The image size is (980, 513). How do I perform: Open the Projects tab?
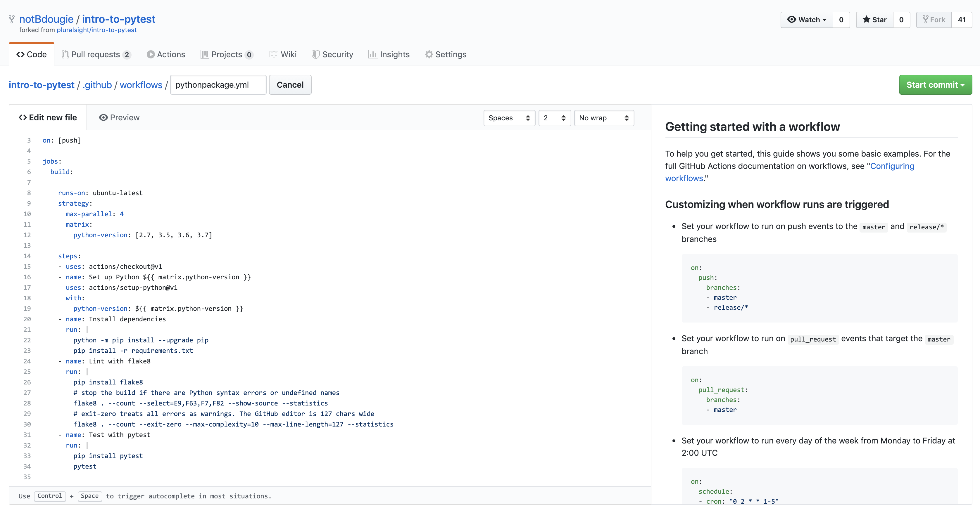click(x=227, y=54)
